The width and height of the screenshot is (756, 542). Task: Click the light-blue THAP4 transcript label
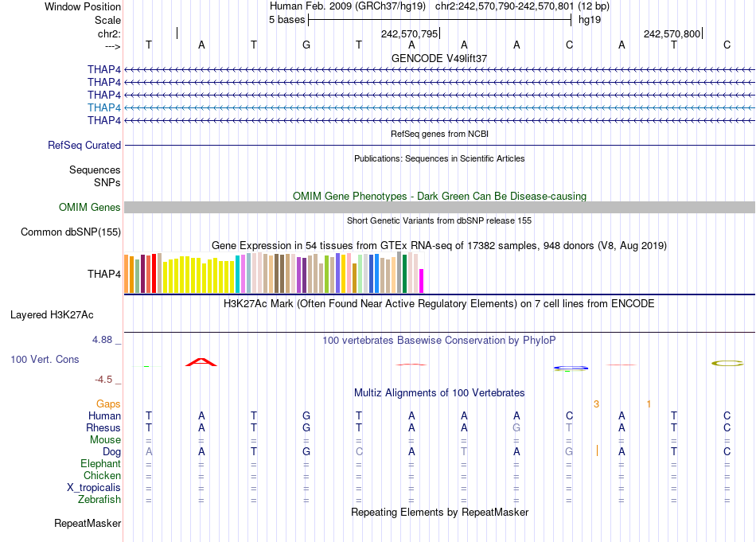(x=104, y=107)
